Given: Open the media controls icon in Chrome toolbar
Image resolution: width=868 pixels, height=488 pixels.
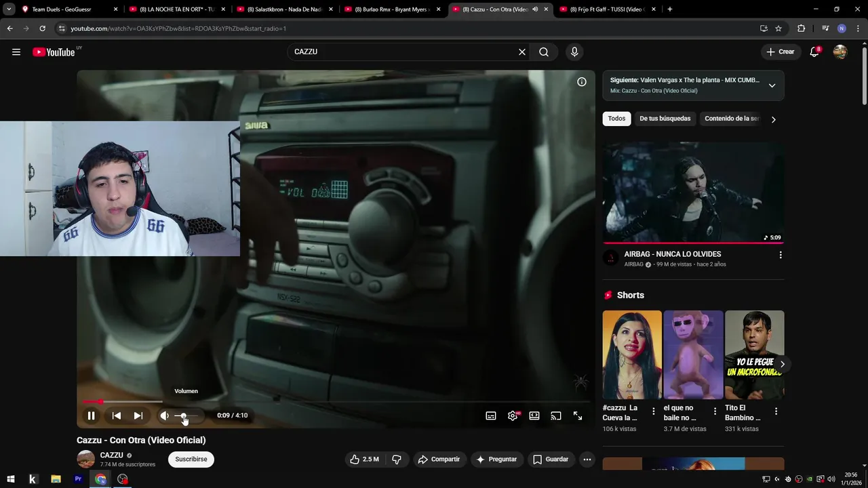Looking at the screenshot, I should 825,28.
